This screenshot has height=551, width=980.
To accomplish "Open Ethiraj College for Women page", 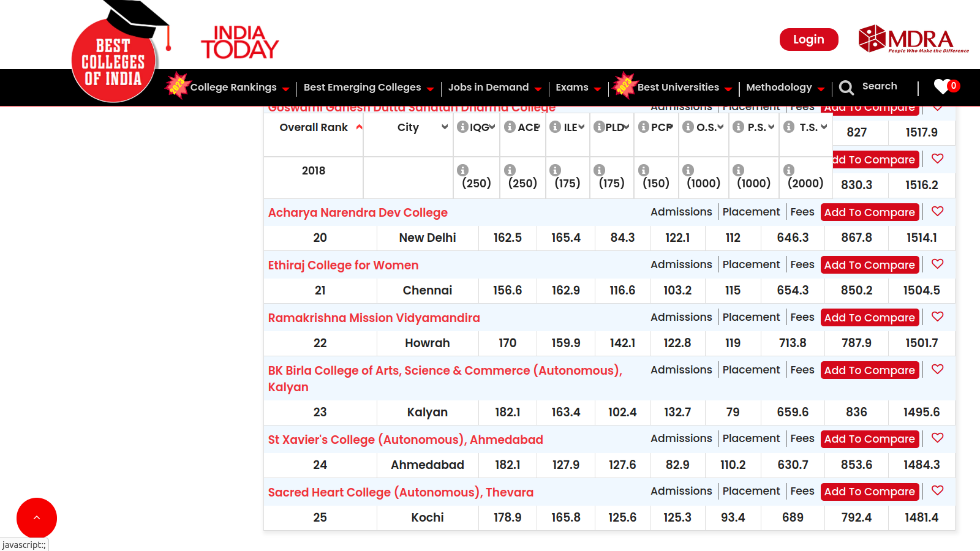I will (x=343, y=265).
